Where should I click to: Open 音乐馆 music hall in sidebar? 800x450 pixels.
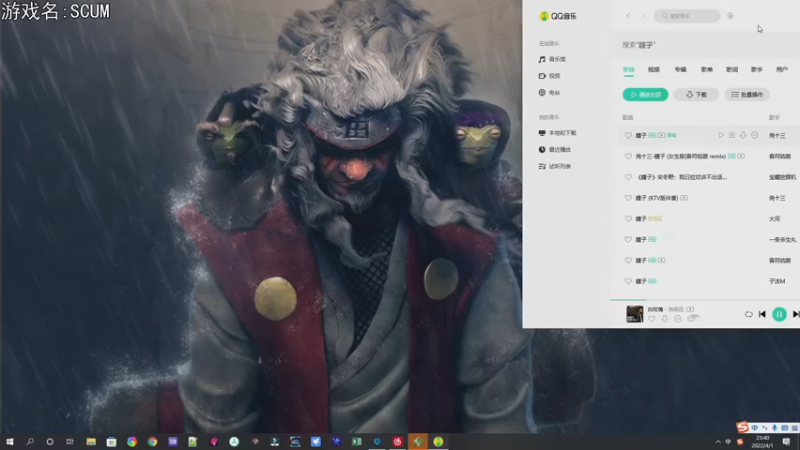tap(552, 59)
